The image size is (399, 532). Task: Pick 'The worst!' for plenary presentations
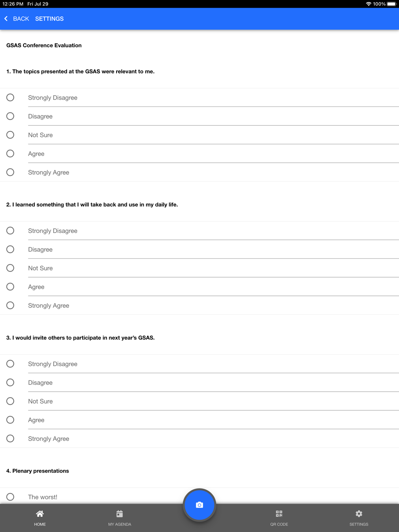tap(10, 497)
